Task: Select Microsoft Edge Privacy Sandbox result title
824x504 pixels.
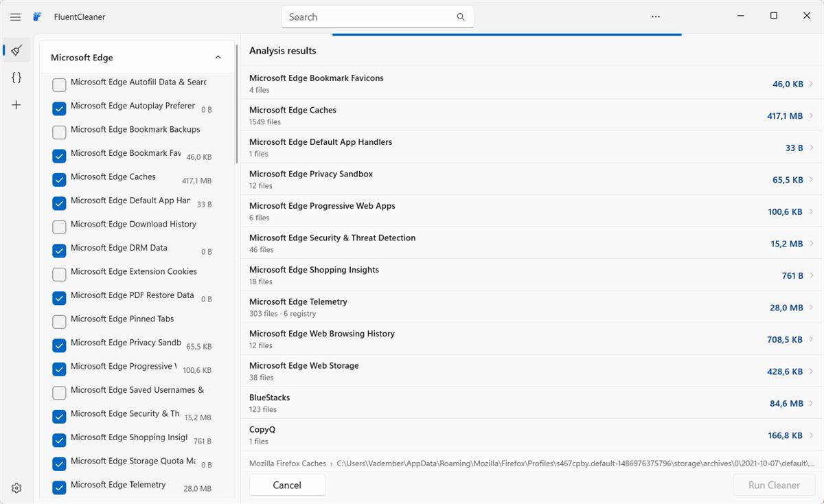Action: pos(311,174)
